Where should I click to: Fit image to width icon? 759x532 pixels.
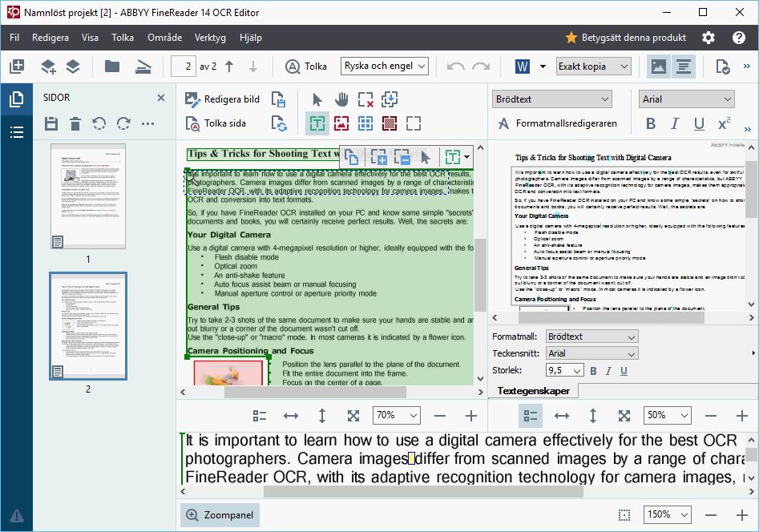click(291, 416)
